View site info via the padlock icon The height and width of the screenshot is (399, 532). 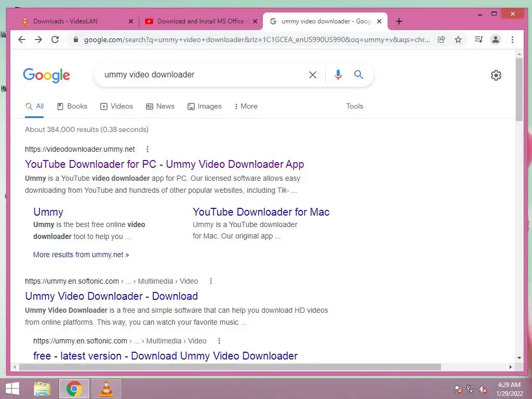point(76,39)
